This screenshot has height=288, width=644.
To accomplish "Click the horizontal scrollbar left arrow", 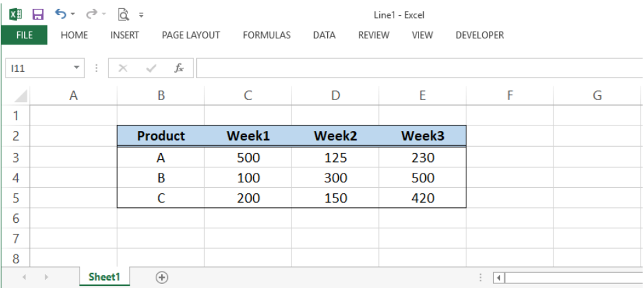I will pos(499,278).
